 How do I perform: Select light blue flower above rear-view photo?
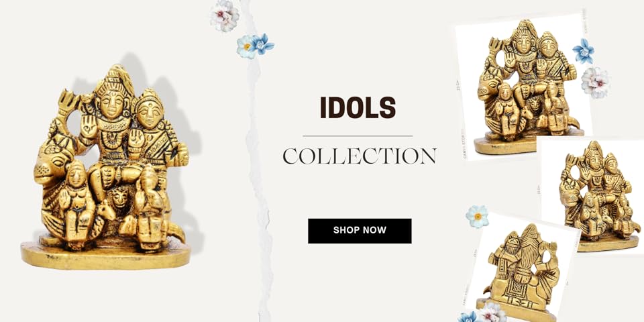click(477, 217)
